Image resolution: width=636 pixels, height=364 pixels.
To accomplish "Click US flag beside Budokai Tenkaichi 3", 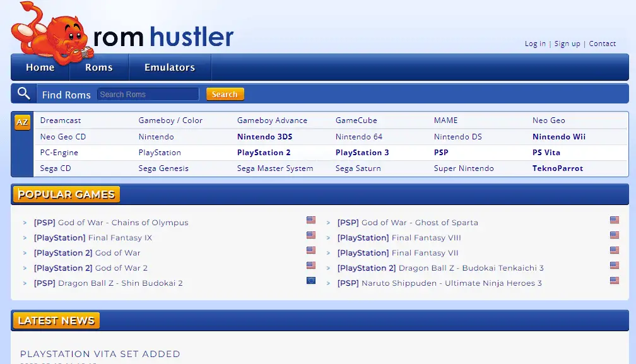I will click(x=615, y=266).
